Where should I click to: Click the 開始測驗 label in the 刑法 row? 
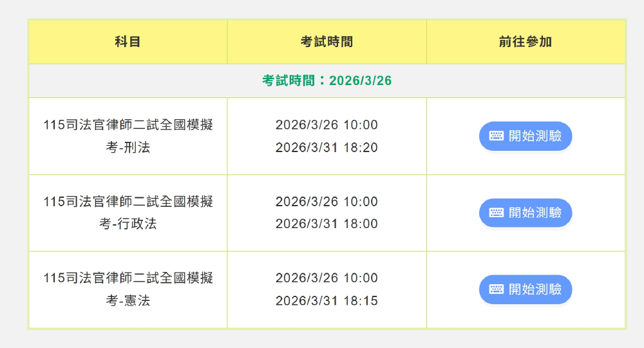pos(535,136)
